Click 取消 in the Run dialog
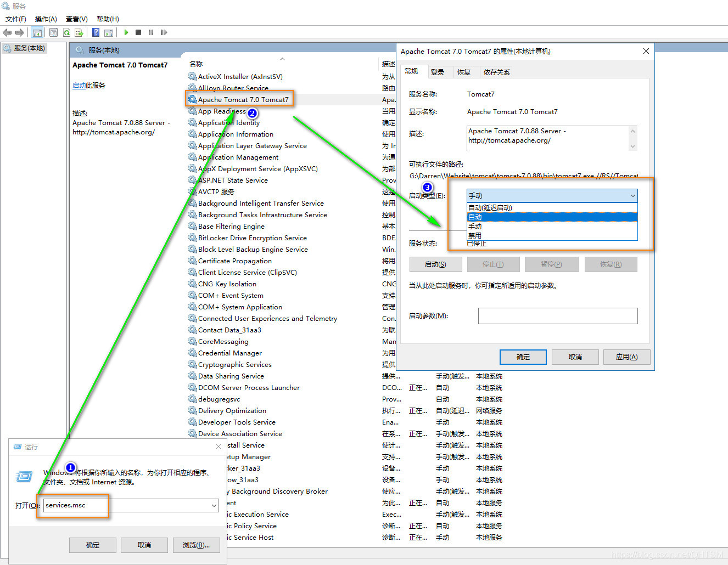This screenshot has width=728, height=565. (x=144, y=545)
